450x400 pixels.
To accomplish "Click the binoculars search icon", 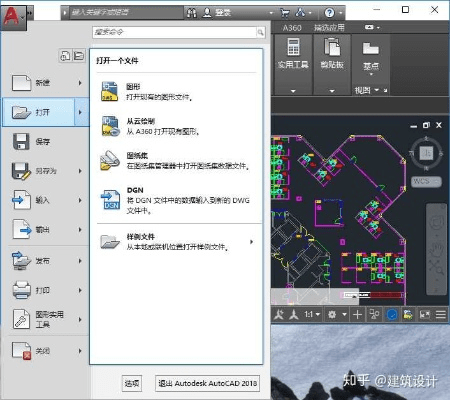I will [x=191, y=13].
